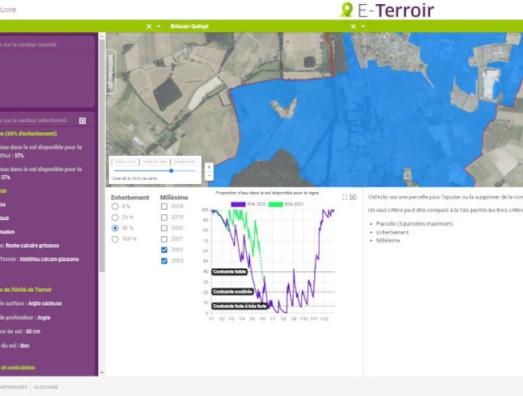The image size is (523, 396).
Task: Click the square icon in selected-sector header
Action: (x=82, y=121)
